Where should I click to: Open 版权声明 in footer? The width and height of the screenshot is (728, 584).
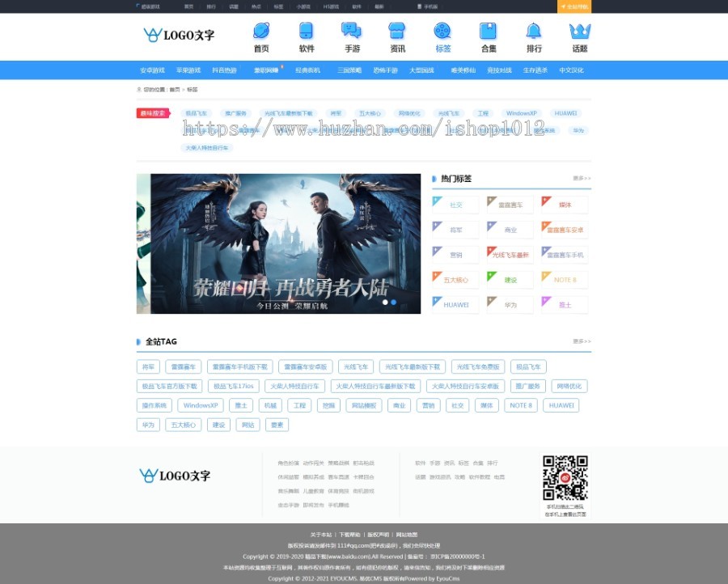pos(379,535)
